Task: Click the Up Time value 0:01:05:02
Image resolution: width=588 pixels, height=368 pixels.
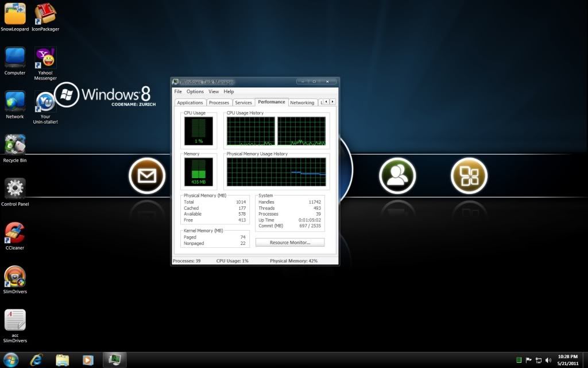Action: (310, 220)
